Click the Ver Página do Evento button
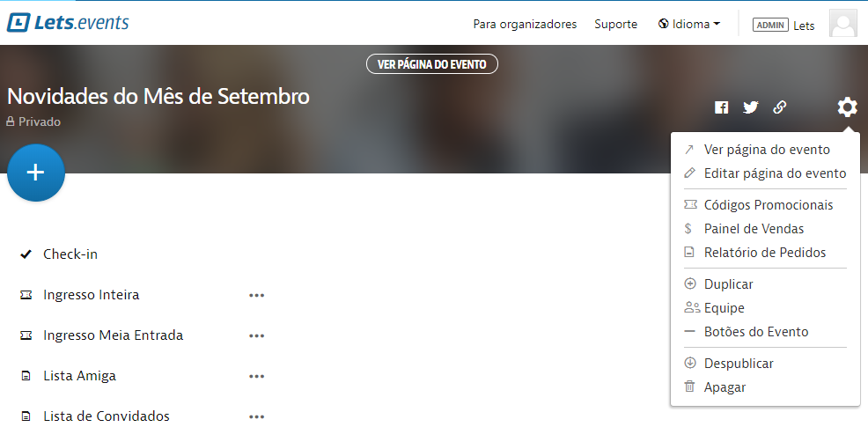Image resolution: width=868 pixels, height=427 pixels. (x=431, y=64)
